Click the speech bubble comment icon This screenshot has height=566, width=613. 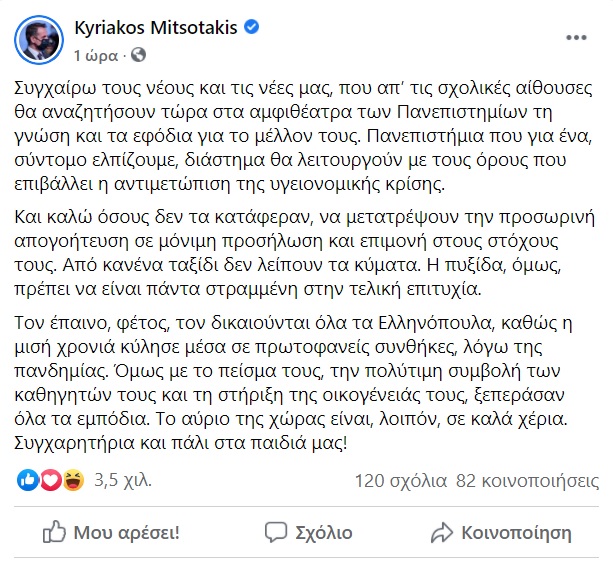pos(276,532)
